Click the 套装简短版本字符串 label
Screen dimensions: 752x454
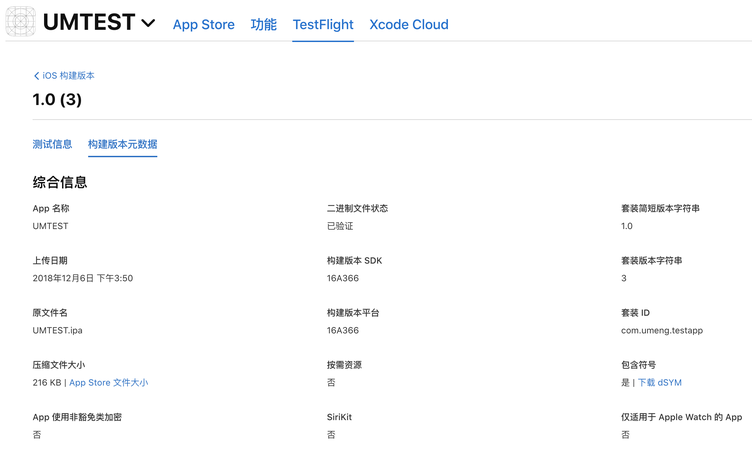tap(660, 209)
